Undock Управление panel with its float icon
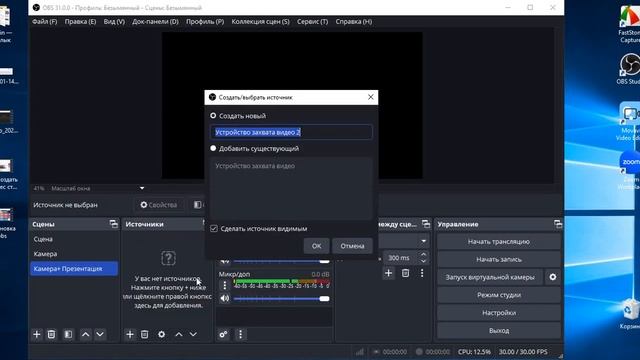The image size is (640, 360). click(x=558, y=224)
